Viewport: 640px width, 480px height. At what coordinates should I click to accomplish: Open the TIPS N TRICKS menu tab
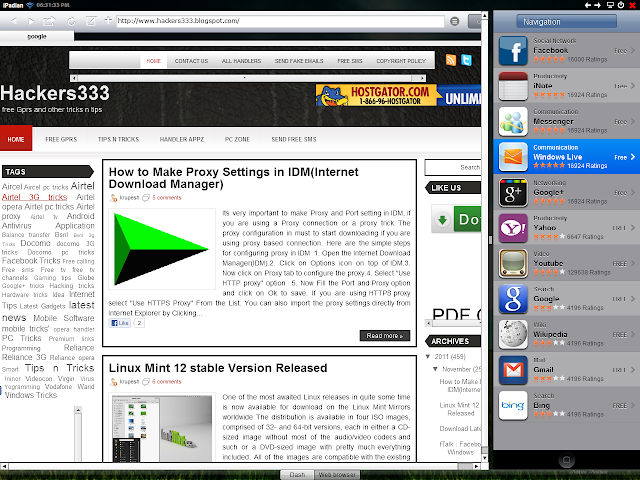tap(118, 139)
